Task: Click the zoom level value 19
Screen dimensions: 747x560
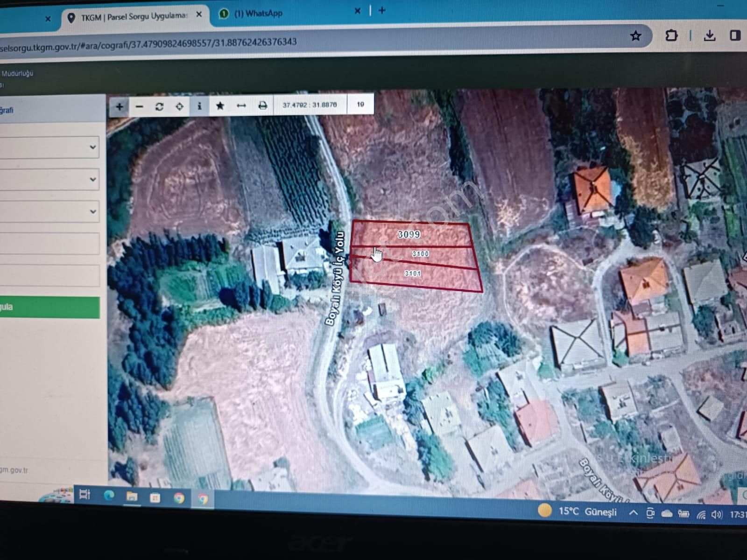Action: click(360, 105)
